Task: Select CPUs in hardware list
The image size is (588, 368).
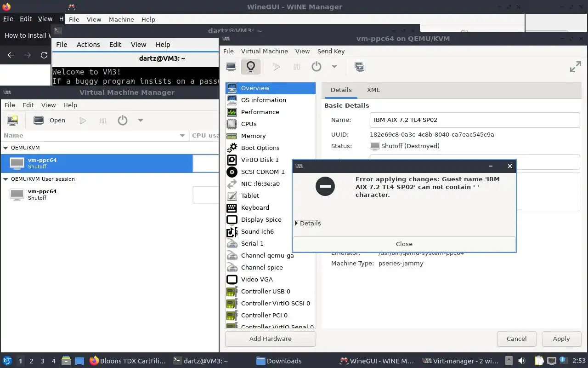Action: point(271,124)
